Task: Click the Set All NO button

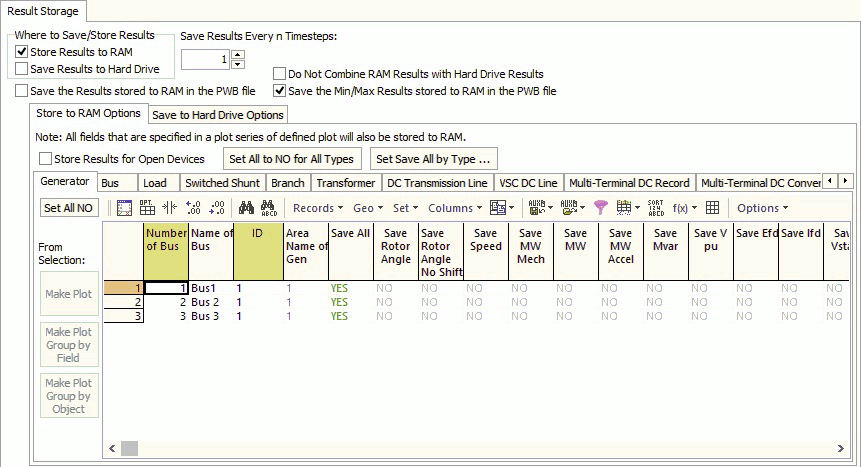Action: [x=68, y=208]
